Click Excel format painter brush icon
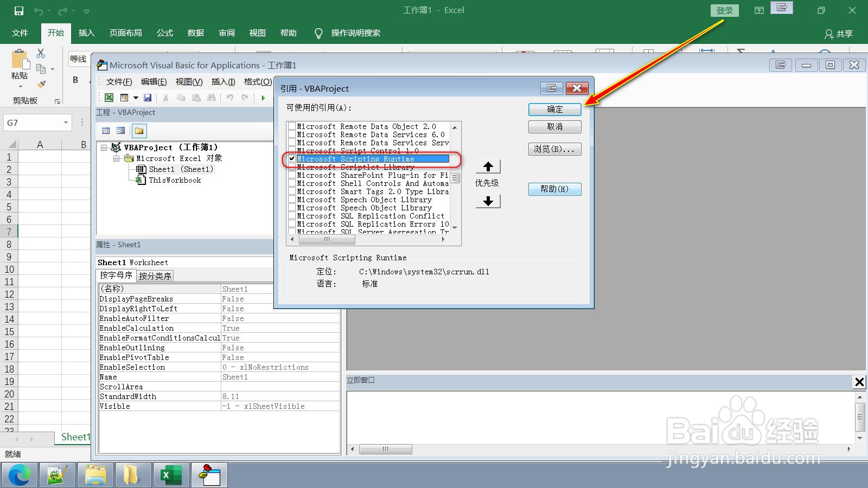 [x=41, y=84]
